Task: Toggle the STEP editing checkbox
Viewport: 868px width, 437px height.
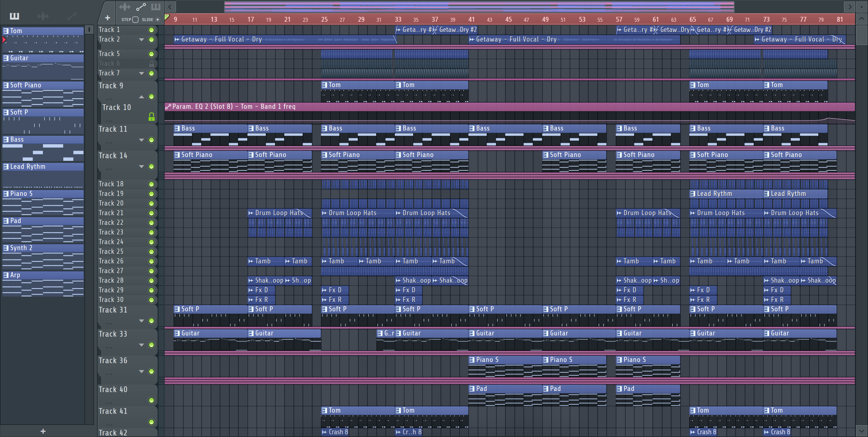Action: coord(135,20)
